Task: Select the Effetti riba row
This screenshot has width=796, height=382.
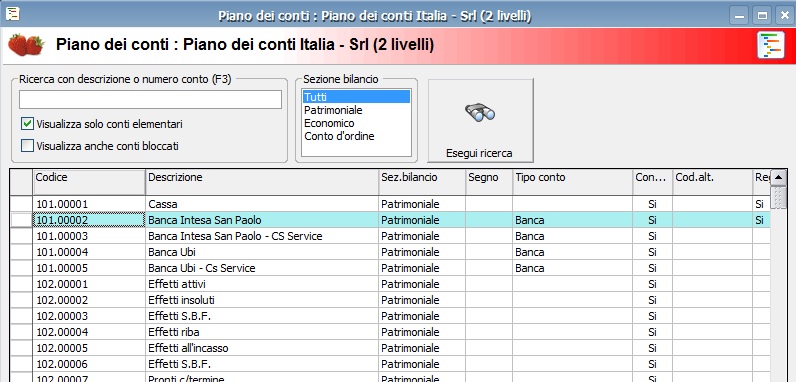Action: point(390,332)
